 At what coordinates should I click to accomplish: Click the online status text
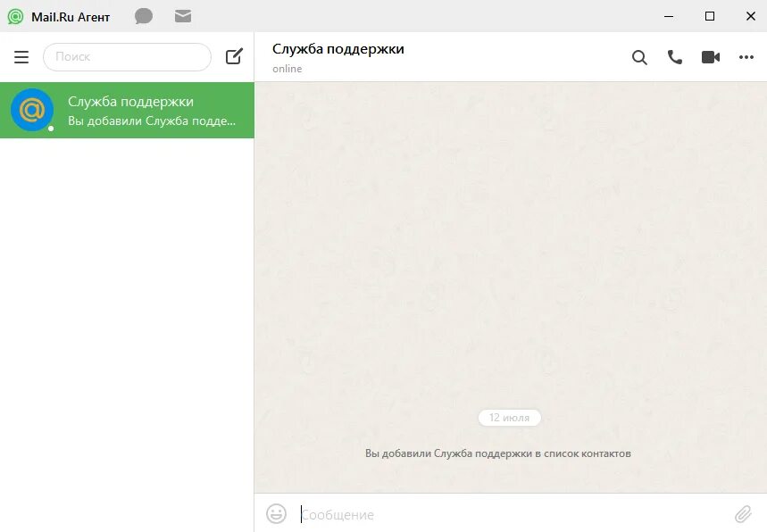click(x=288, y=69)
